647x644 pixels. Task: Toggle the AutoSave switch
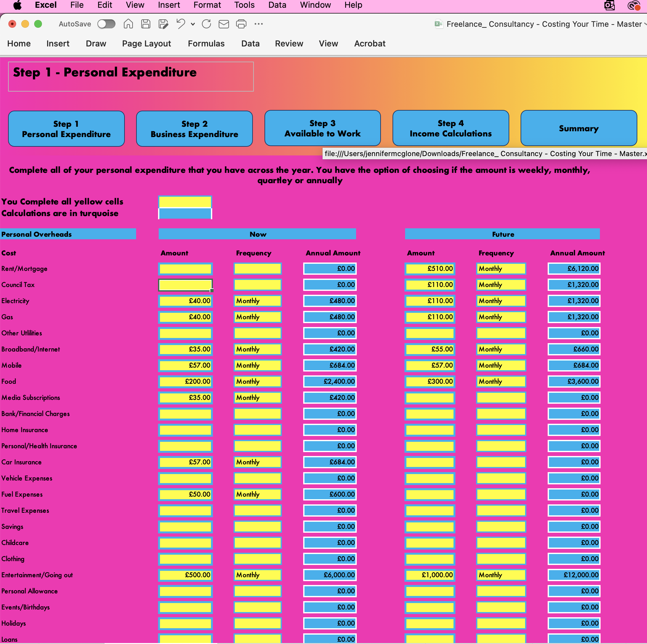[106, 24]
